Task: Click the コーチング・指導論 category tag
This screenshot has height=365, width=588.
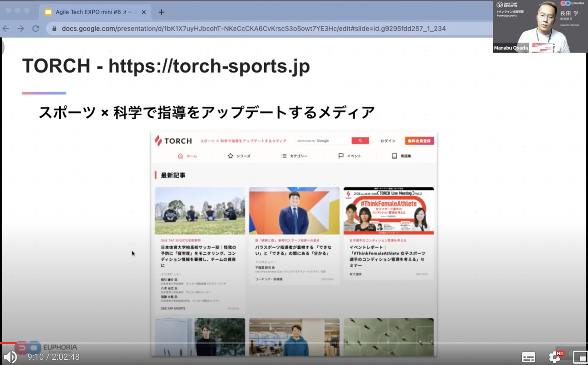Action: [269, 279]
